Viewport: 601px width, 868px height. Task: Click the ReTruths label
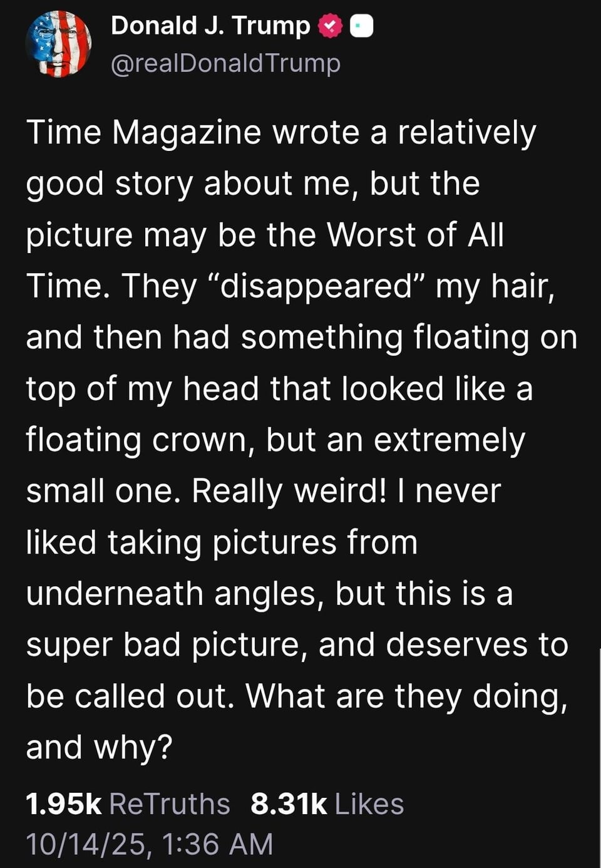pyautogui.click(x=169, y=804)
